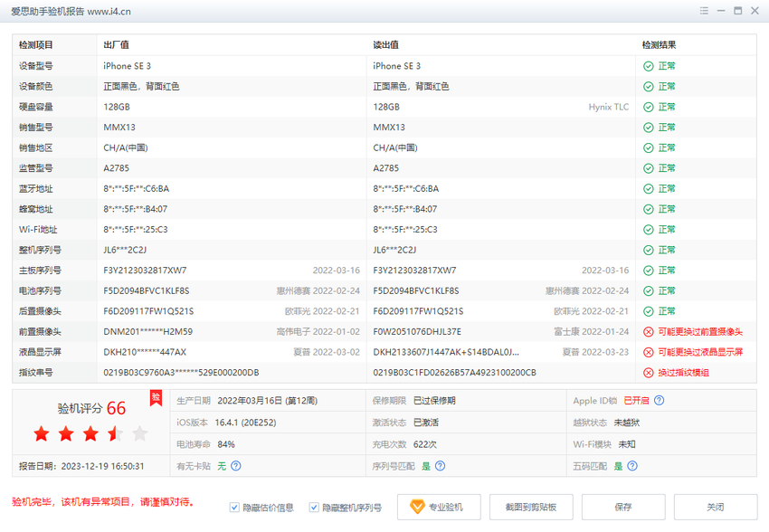Click the 整机序列号 green check result icon
769x532 pixels.
tap(649, 250)
